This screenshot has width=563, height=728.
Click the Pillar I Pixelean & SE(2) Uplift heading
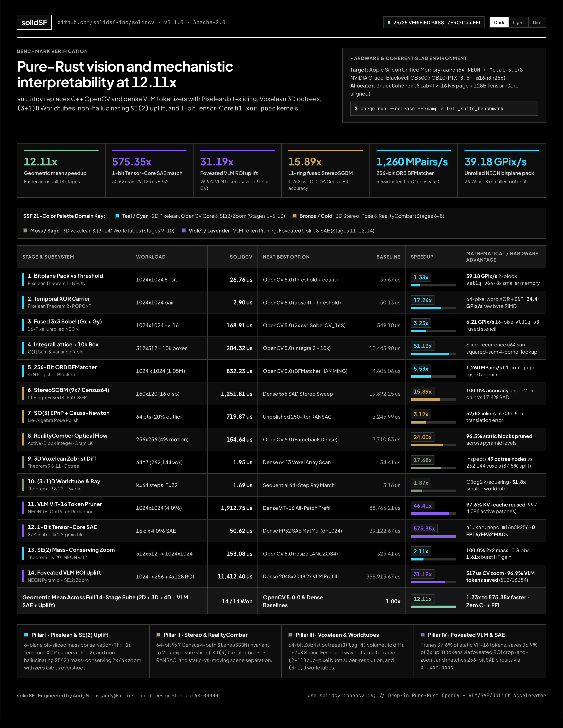click(x=70, y=635)
